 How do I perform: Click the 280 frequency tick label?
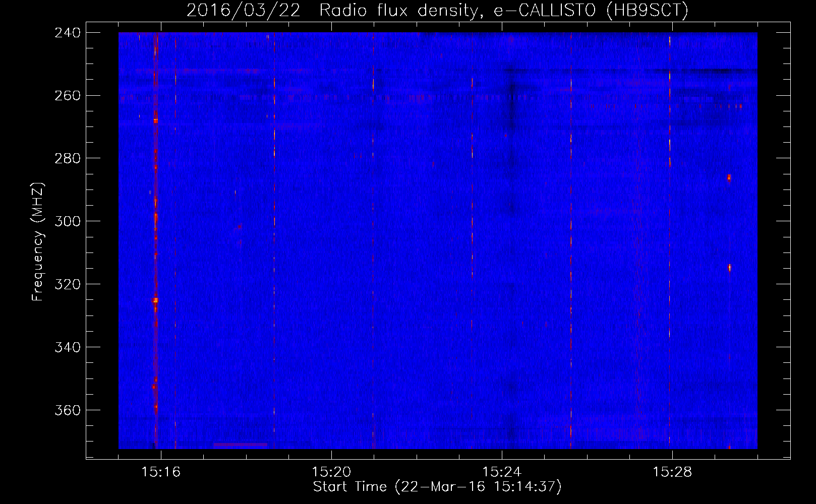[68, 159]
